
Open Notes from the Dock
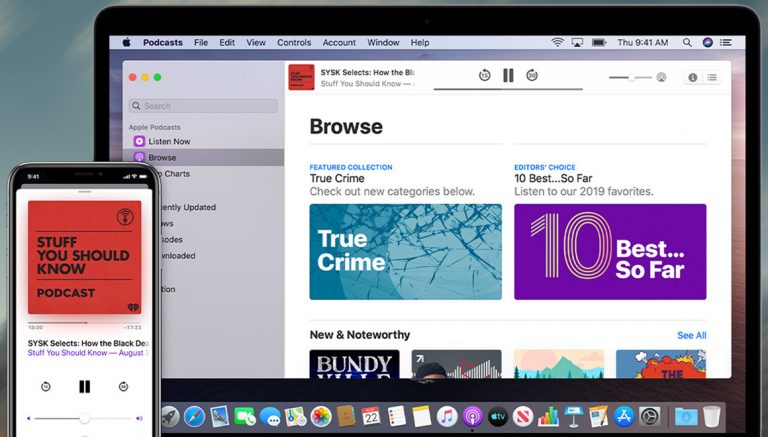click(x=421, y=417)
